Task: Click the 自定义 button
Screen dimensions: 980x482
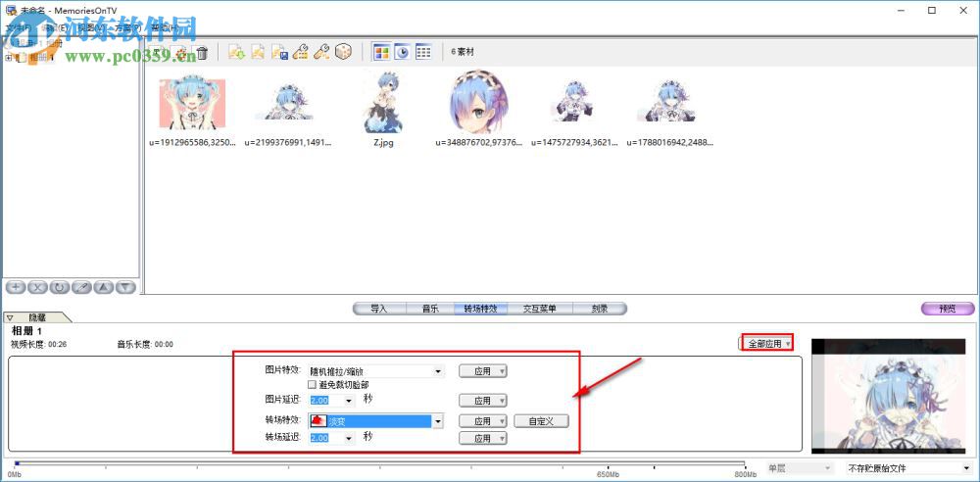Action: pyautogui.click(x=541, y=421)
